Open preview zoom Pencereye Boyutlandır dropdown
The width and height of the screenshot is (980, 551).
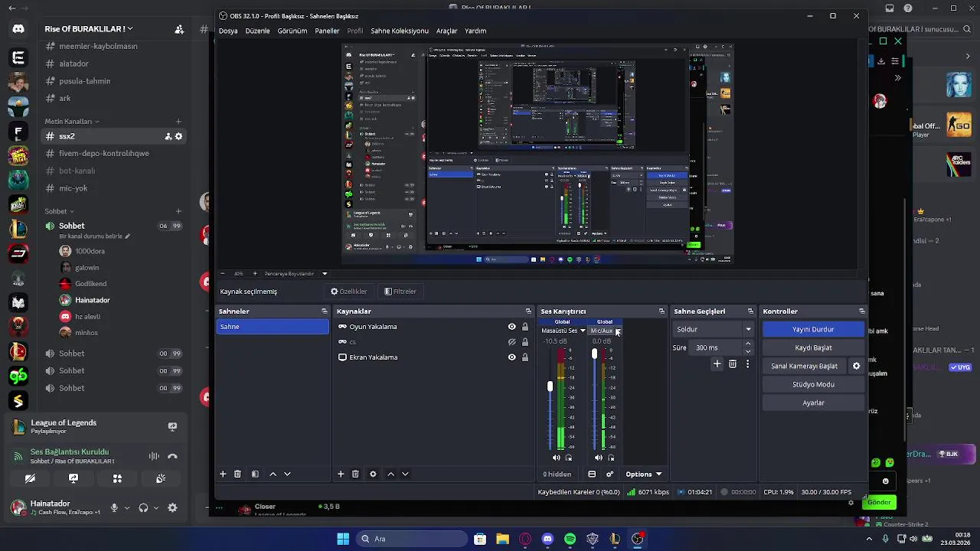point(325,273)
